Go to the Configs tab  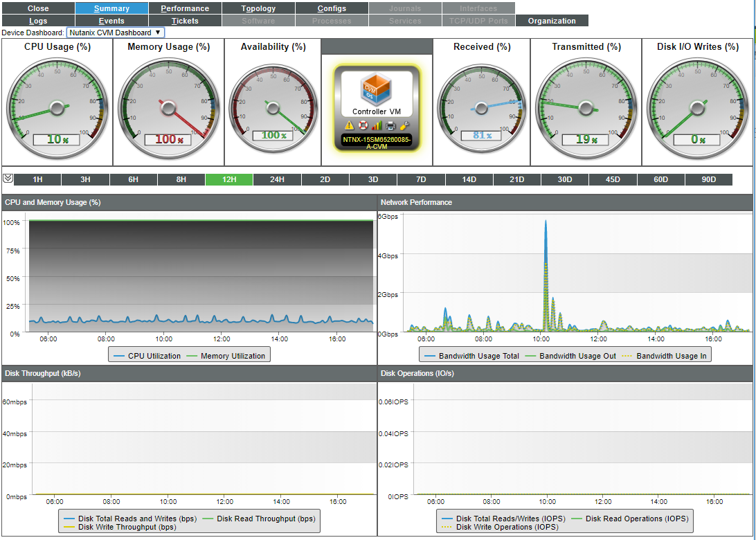(332, 8)
